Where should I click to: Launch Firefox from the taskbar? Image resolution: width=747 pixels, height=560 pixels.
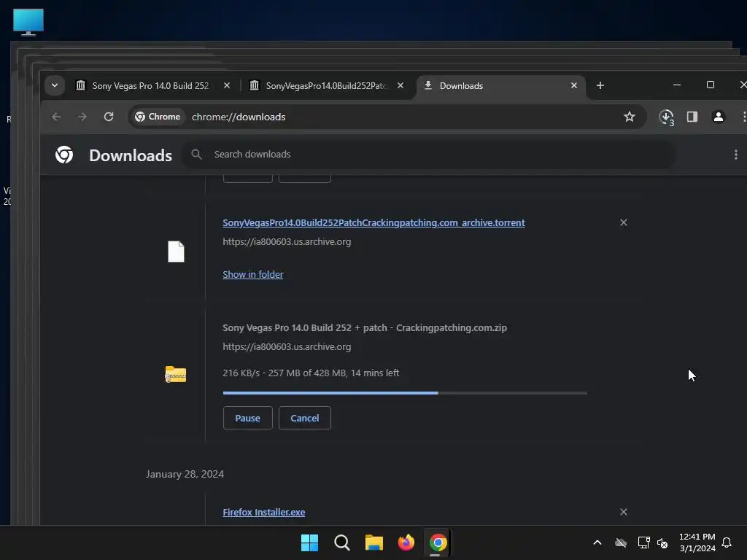[406, 542]
